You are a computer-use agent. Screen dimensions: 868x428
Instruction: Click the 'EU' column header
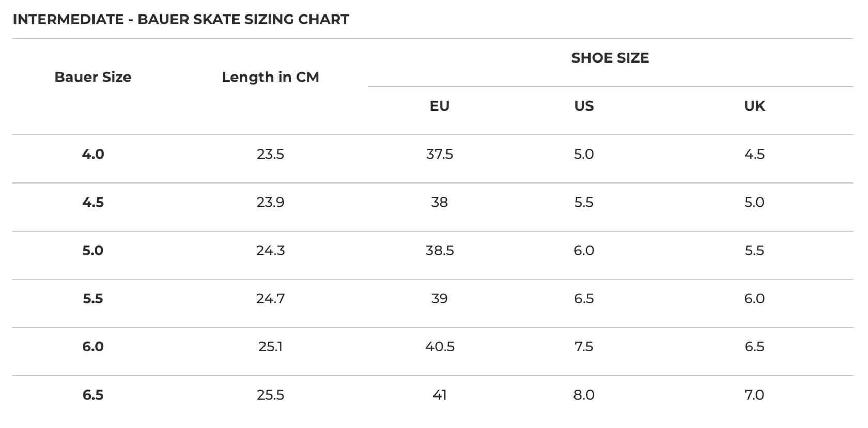440,106
